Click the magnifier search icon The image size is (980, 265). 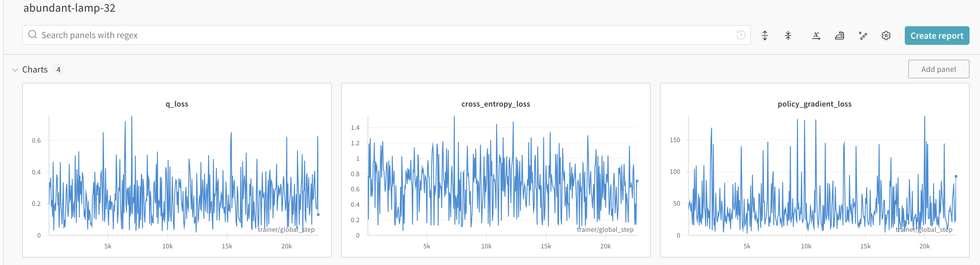pyautogui.click(x=33, y=35)
